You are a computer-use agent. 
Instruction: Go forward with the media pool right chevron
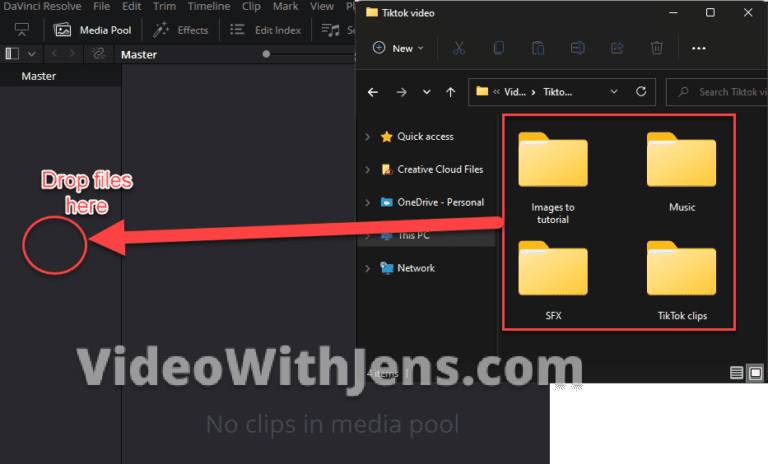[x=72, y=53]
